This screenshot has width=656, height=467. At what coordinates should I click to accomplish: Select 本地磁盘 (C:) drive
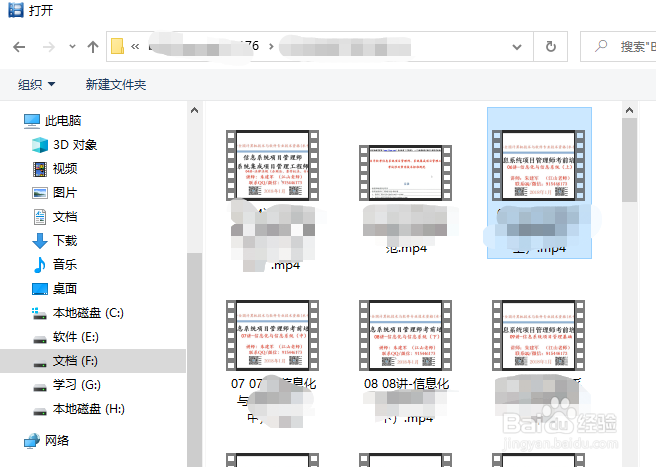click(x=88, y=313)
